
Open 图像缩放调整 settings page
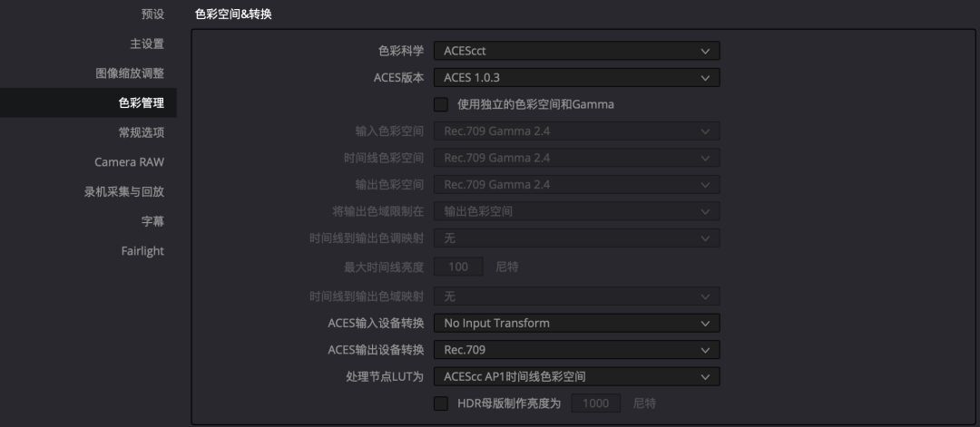click(130, 73)
